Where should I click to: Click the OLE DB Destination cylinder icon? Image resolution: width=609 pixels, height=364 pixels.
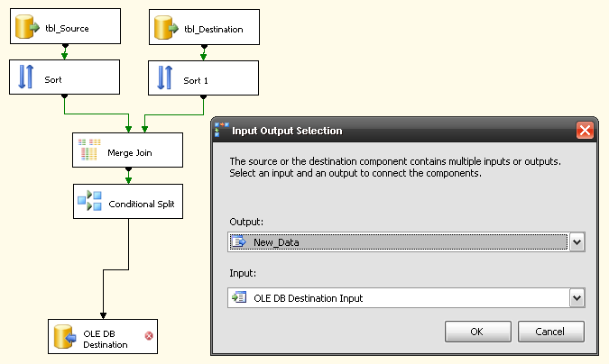tap(63, 338)
